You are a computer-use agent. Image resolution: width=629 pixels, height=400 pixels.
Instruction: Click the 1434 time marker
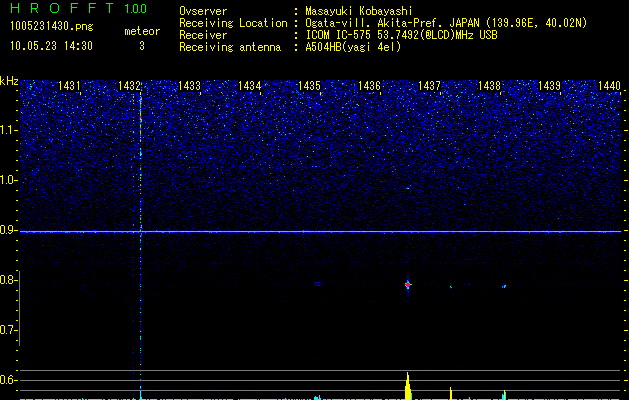(x=250, y=85)
